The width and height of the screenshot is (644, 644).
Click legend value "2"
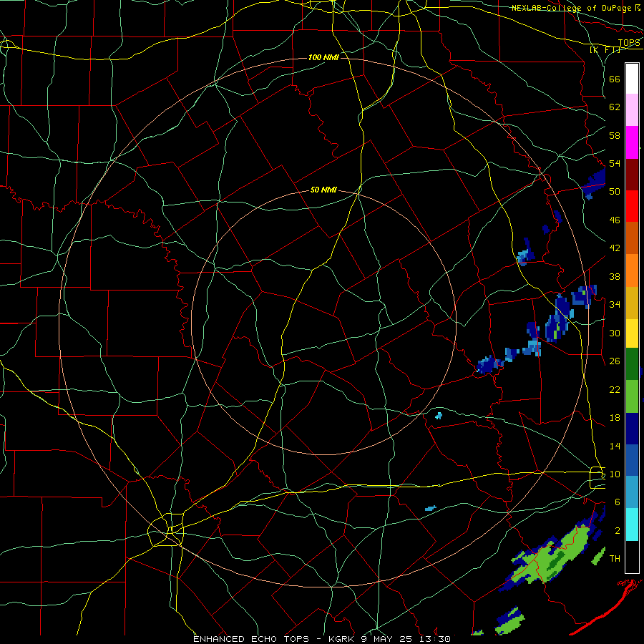coord(618,531)
